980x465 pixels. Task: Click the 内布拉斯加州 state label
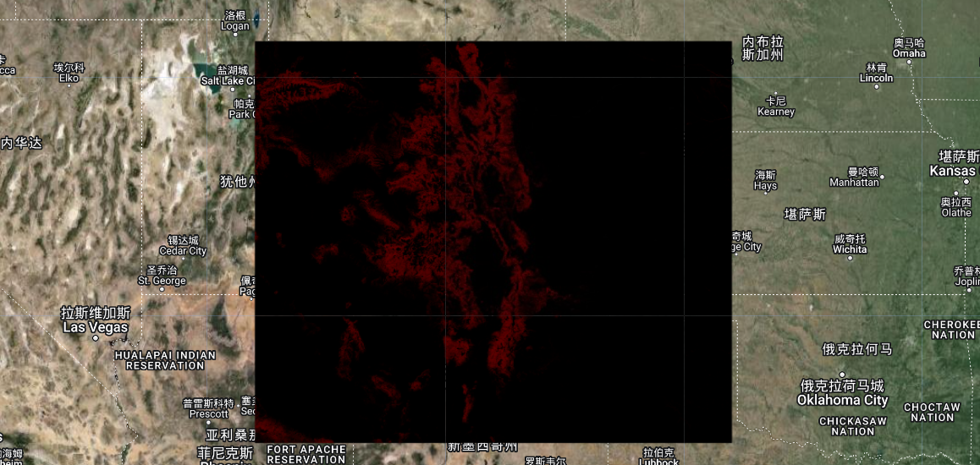click(763, 48)
